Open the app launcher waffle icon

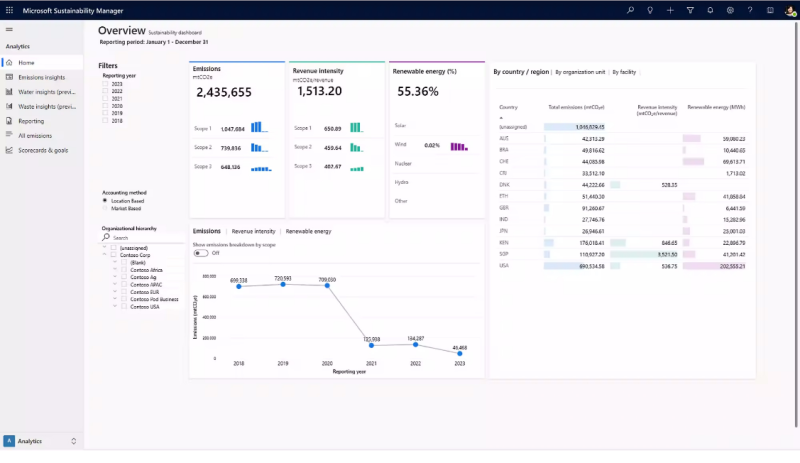9,10
